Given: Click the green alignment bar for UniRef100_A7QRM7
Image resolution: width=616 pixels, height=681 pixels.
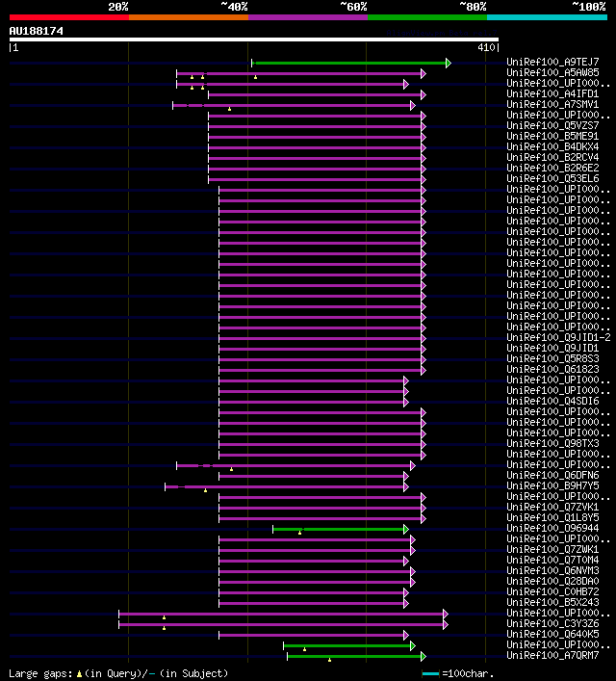Looking at the screenshot, I should pos(356,656).
